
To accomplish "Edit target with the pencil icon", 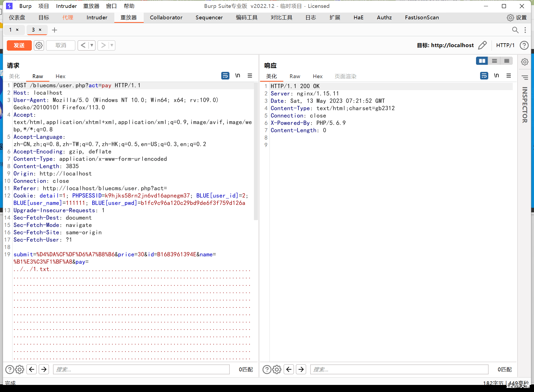I will pyautogui.click(x=482, y=45).
